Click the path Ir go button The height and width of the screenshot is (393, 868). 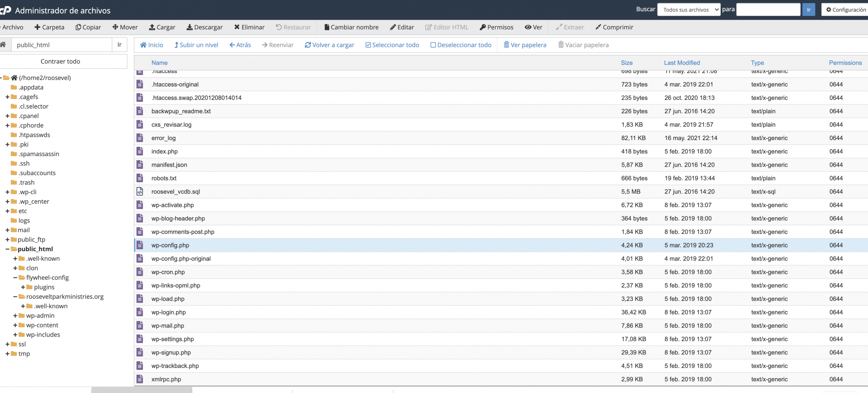[120, 45]
